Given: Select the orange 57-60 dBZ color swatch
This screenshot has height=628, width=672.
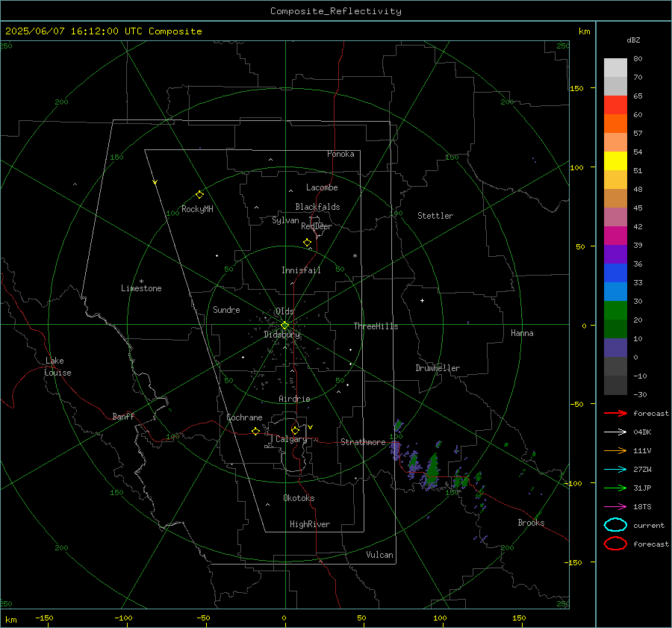Looking at the screenshot, I should coord(615,123).
